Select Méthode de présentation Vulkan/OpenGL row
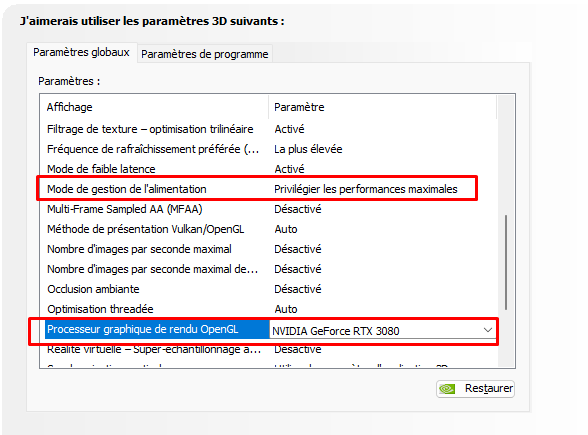Image resolution: width=588 pixels, height=435 pixels. (x=268, y=229)
